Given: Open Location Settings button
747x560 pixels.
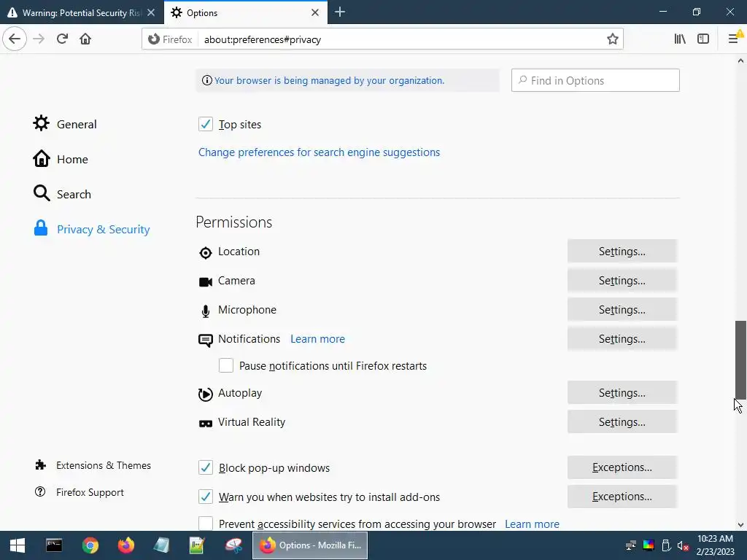Looking at the screenshot, I should point(622,251).
